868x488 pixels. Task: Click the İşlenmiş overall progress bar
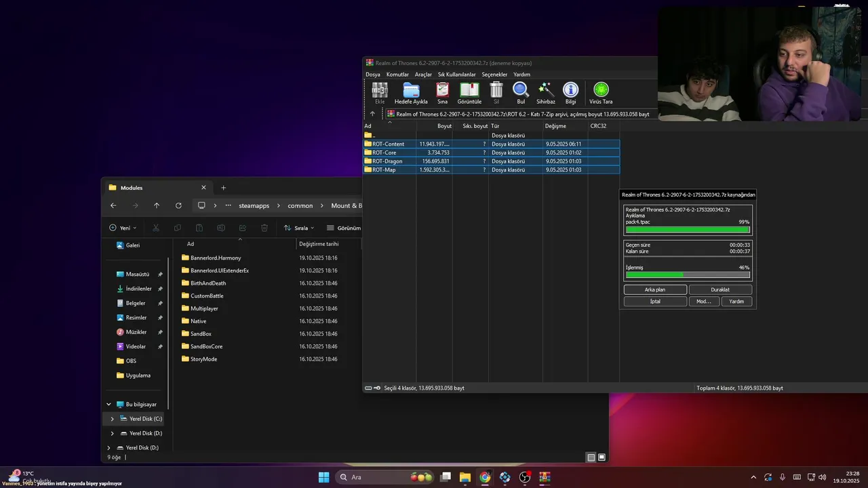pyautogui.click(x=688, y=274)
